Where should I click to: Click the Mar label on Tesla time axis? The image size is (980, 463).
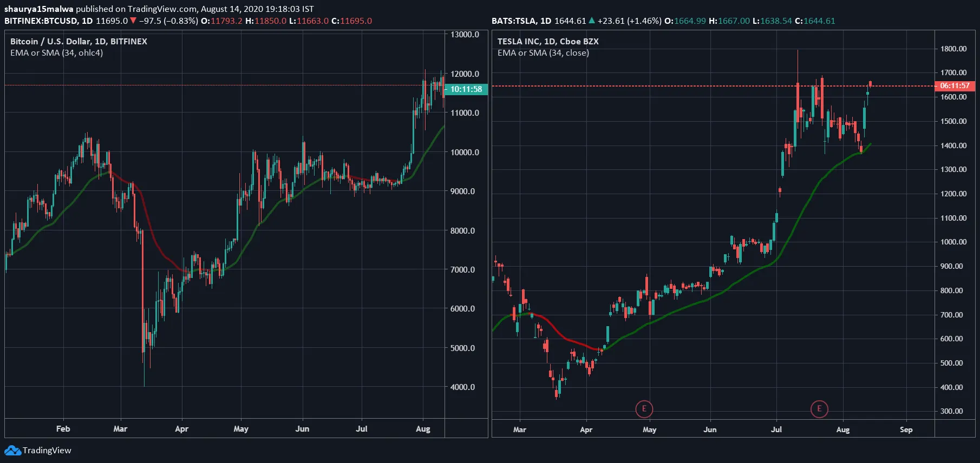(519, 429)
